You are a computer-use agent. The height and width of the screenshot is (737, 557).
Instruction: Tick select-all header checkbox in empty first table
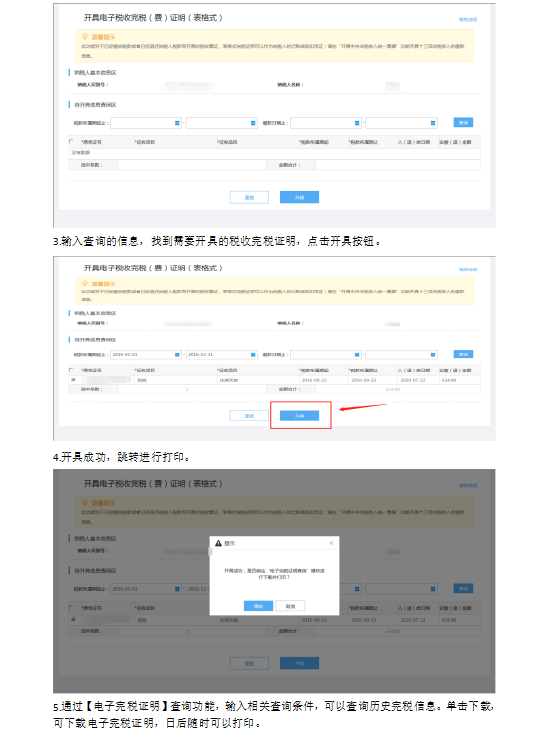click(x=71, y=141)
